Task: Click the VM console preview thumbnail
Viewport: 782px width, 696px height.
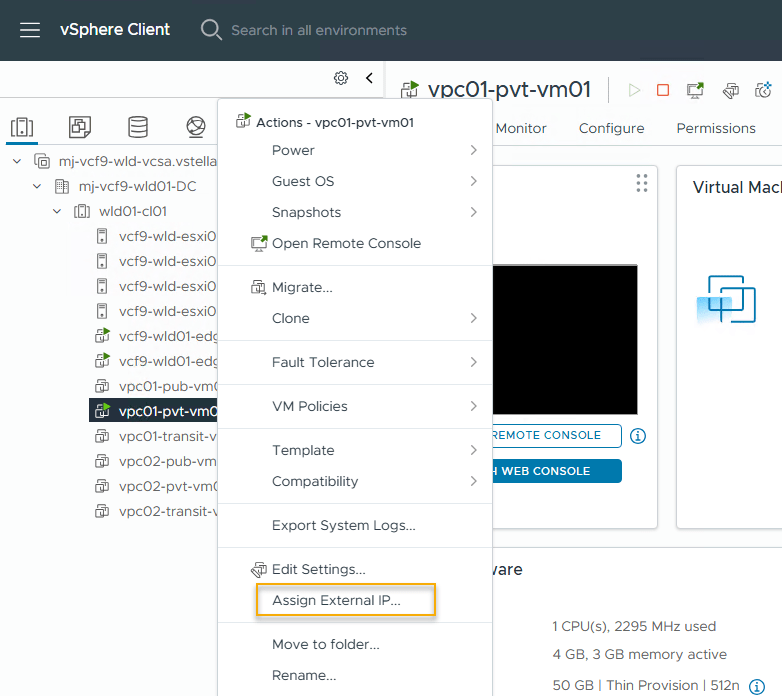Action: pyautogui.click(x=565, y=340)
